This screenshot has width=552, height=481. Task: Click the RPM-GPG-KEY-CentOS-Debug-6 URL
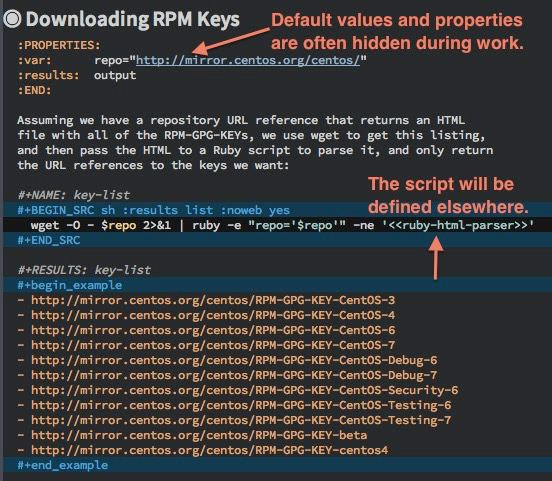pos(234,360)
